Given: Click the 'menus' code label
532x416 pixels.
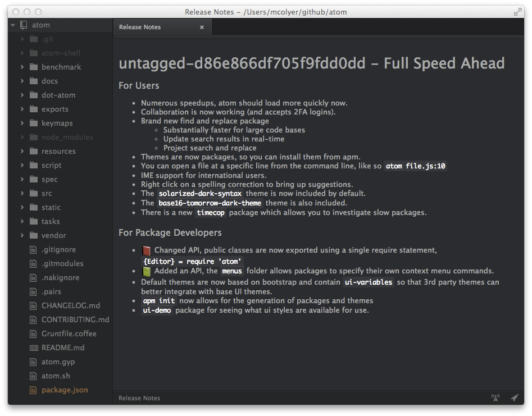Looking at the screenshot, I should pyautogui.click(x=232, y=271).
